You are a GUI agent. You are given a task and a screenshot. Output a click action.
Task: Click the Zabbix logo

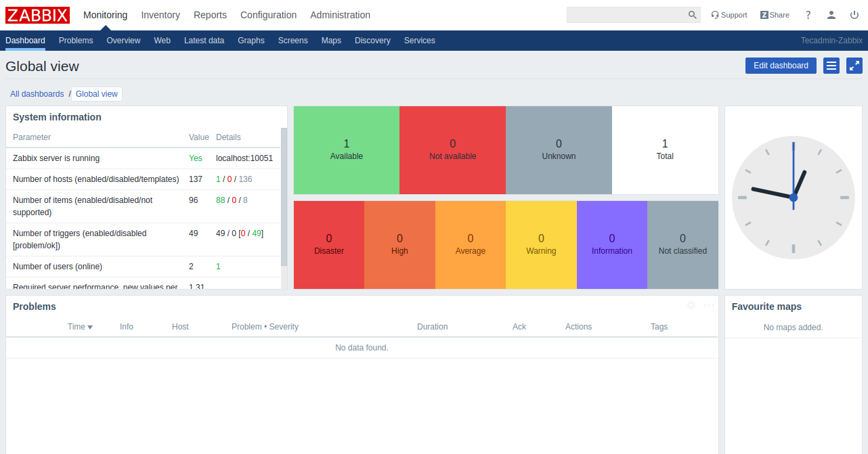38,15
